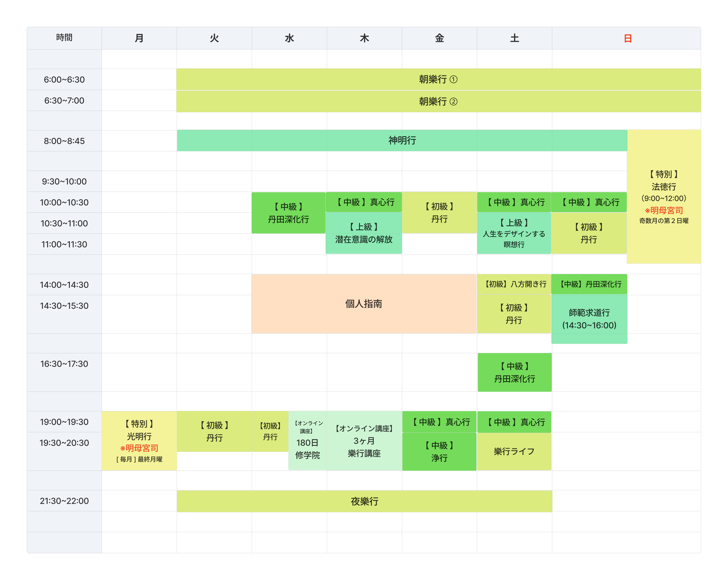
Task: Select the 神明行 8:00 session bar
Action: click(x=402, y=140)
